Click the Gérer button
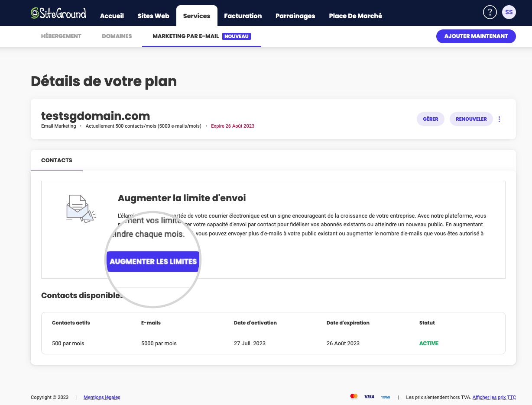The width and height of the screenshot is (532, 405). [x=431, y=119]
